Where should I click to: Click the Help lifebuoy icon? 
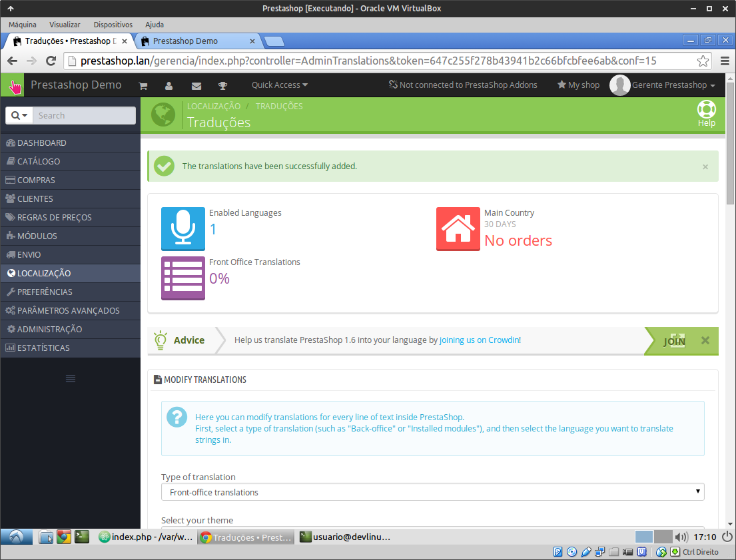707,114
